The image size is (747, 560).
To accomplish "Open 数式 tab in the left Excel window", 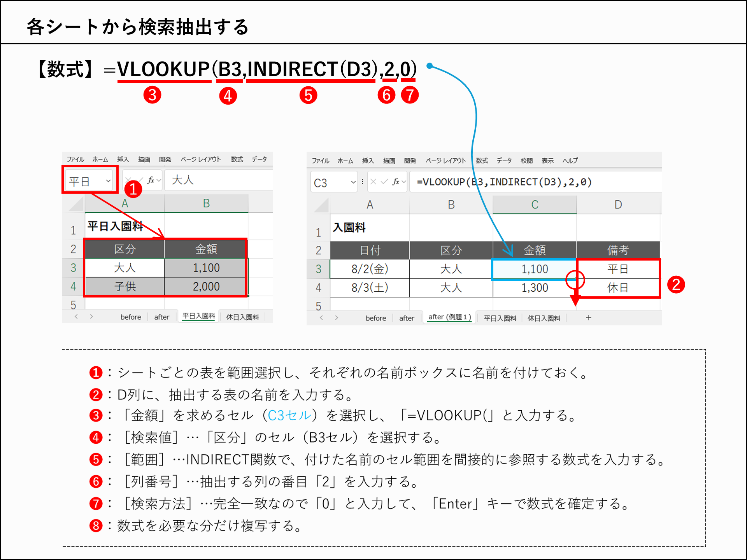I will (237, 159).
